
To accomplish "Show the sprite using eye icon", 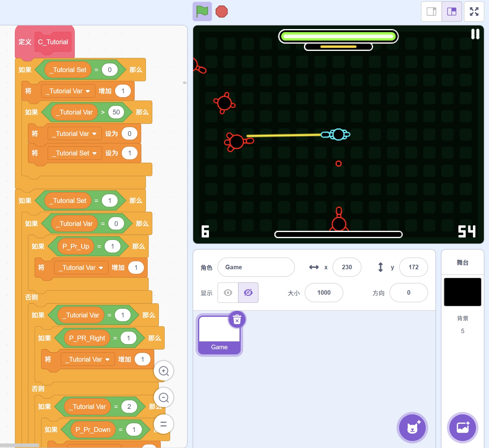I will click(228, 293).
